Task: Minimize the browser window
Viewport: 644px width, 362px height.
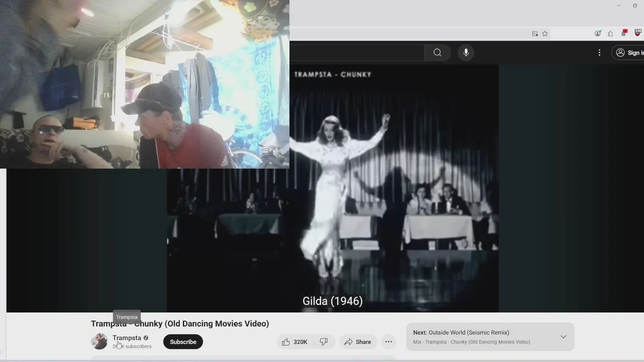Action: click(x=618, y=6)
